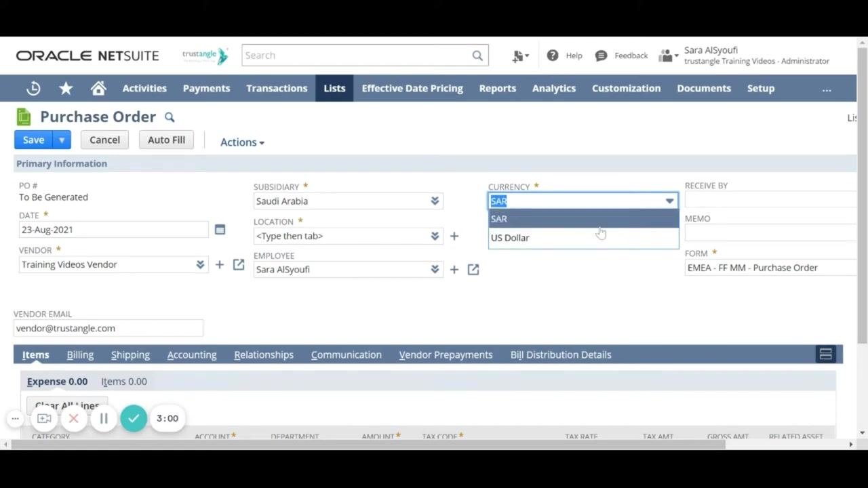Image resolution: width=868 pixels, height=488 pixels.
Task: Open the Documents menu
Action: [704, 88]
